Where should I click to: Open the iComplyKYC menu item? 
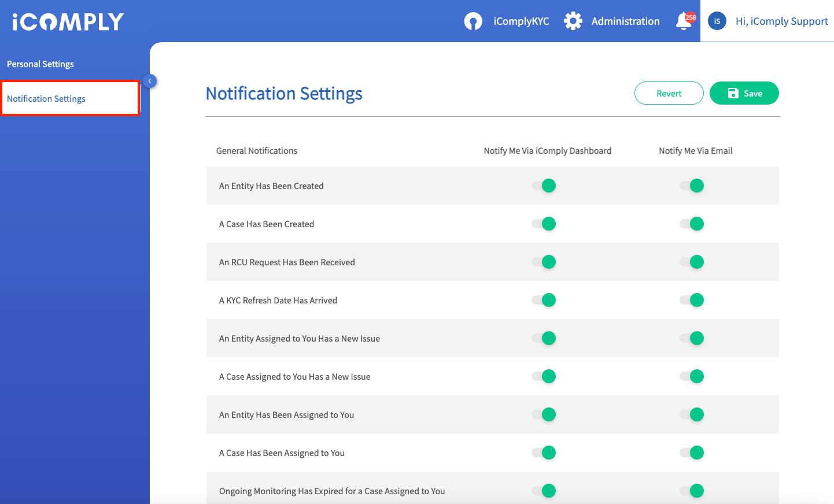tap(521, 21)
